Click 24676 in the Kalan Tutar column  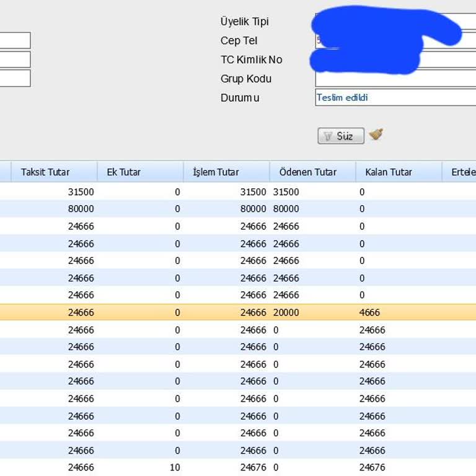(372, 467)
